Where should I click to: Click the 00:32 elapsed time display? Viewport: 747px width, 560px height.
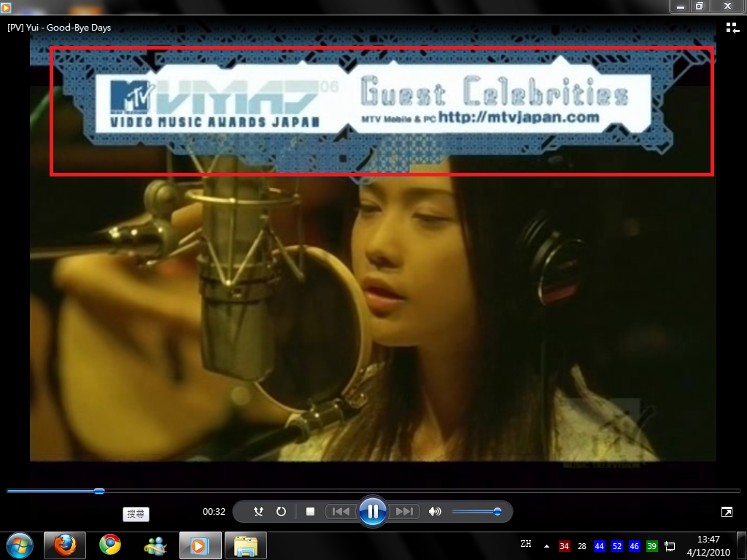click(x=214, y=511)
